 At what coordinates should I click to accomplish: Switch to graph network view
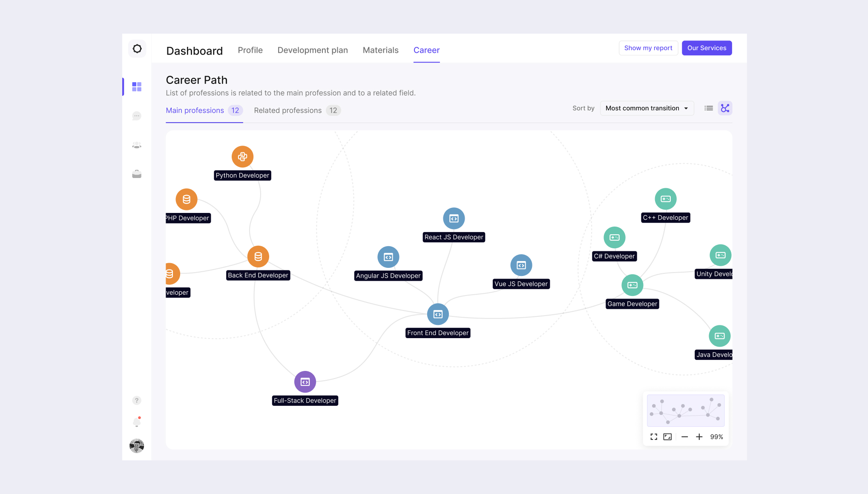coord(725,108)
